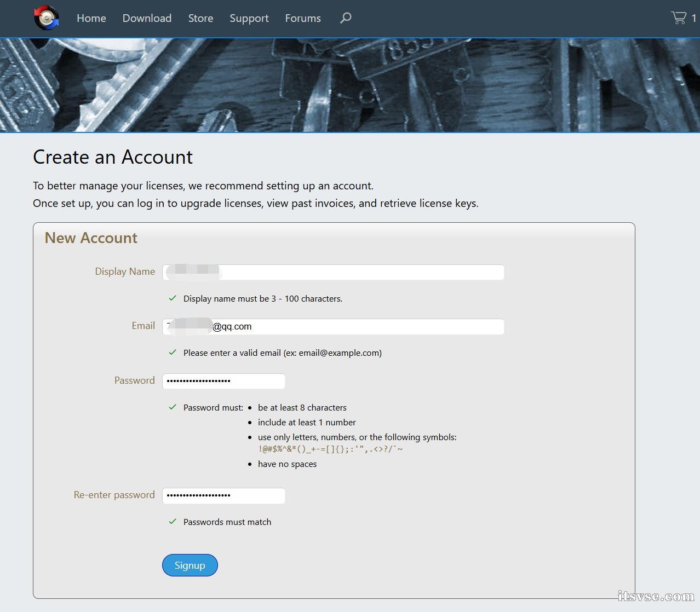The image size is (700, 612).
Task: Go to the Home menu item
Action: pos(91,18)
